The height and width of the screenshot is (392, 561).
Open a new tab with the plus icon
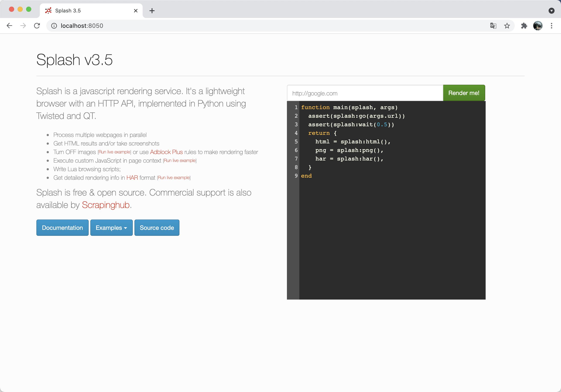(152, 10)
